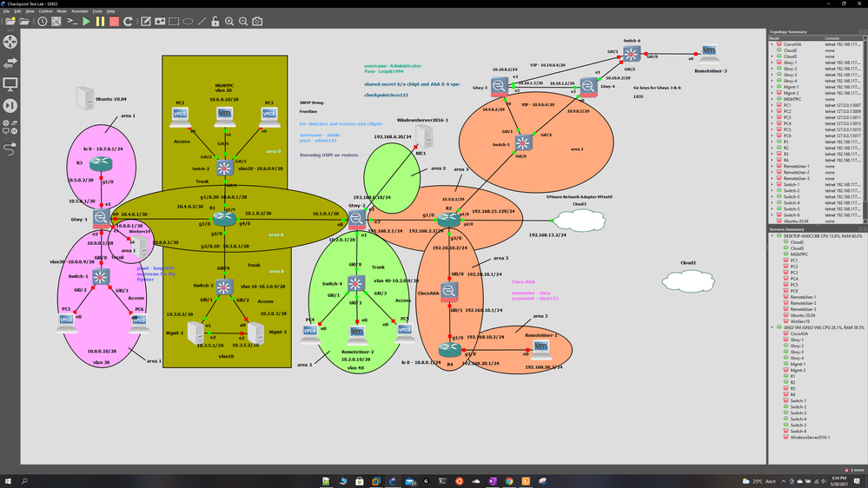Browse routers in the device sidebar
This screenshot has width=868, height=488.
point(10,41)
